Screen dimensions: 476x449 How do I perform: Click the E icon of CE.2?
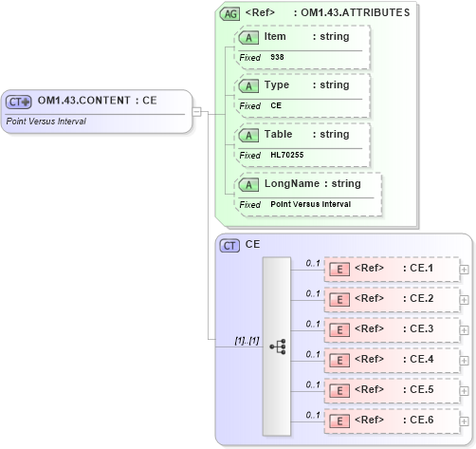(339, 300)
